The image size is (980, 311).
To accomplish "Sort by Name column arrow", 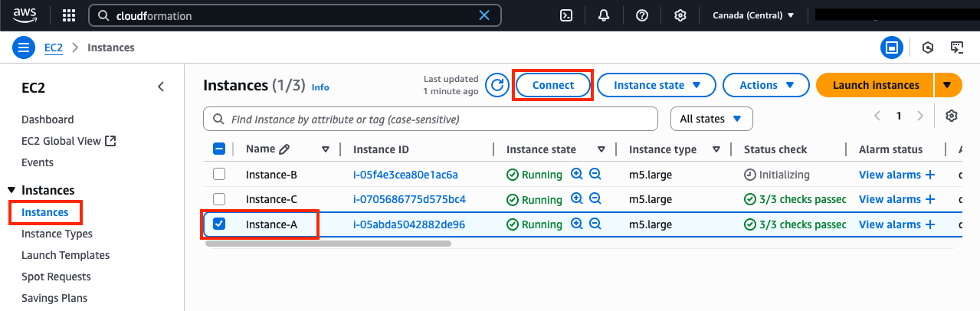I will point(326,149).
